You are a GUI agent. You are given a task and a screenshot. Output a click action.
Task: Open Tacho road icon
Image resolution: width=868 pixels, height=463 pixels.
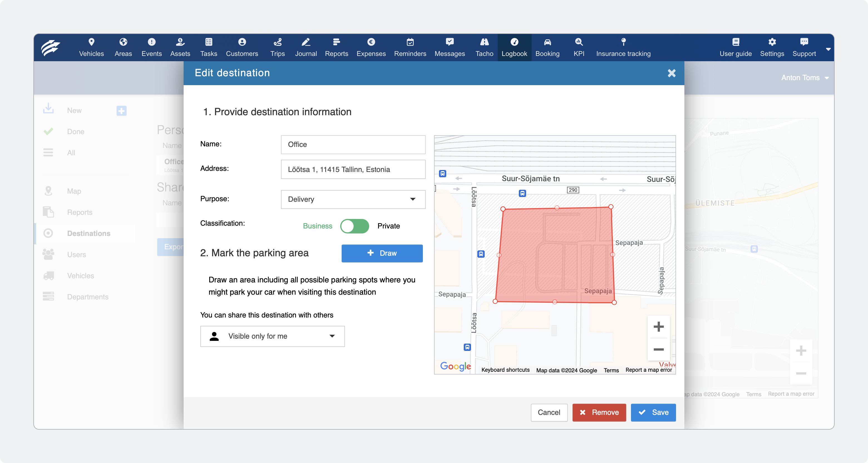484,42
